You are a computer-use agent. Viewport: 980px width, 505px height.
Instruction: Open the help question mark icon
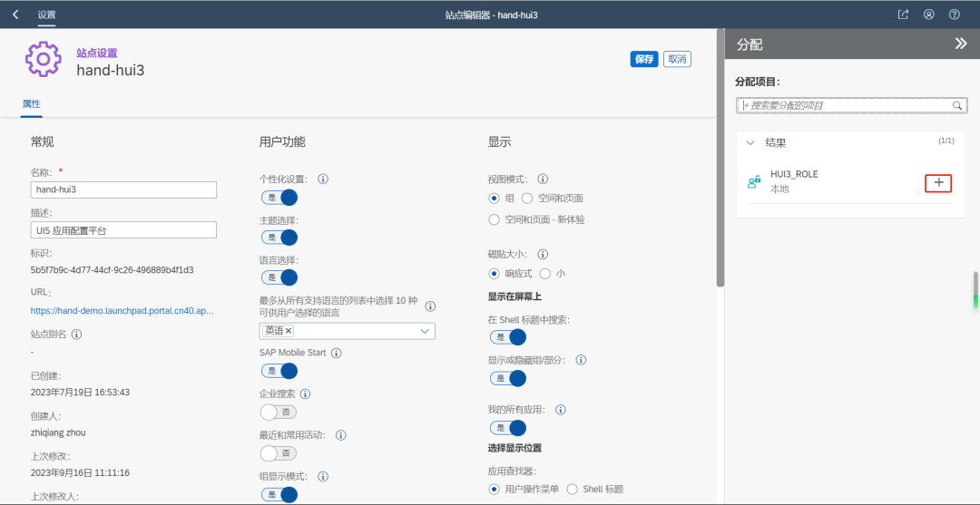pyautogui.click(x=955, y=15)
